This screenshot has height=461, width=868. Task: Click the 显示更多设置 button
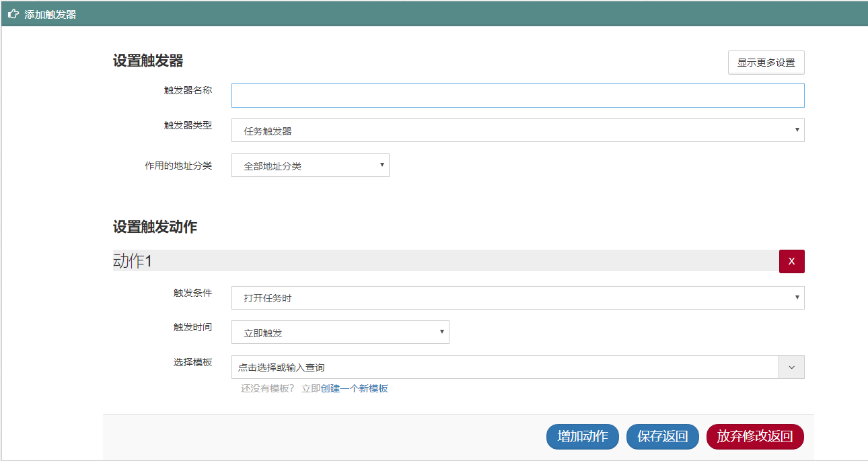click(766, 63)
